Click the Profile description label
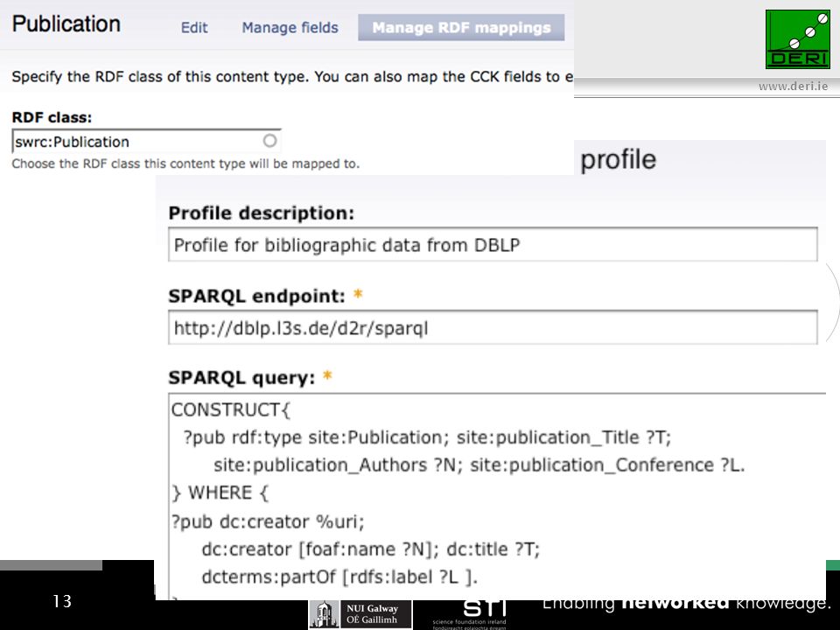 tap(262, 213)
